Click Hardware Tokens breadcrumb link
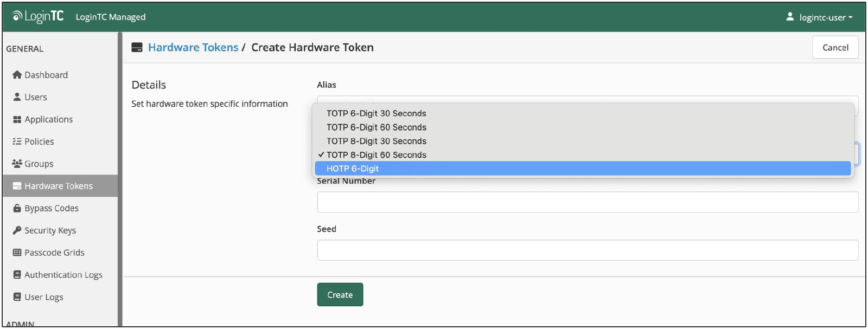The image size is (868, 329). 193,48
